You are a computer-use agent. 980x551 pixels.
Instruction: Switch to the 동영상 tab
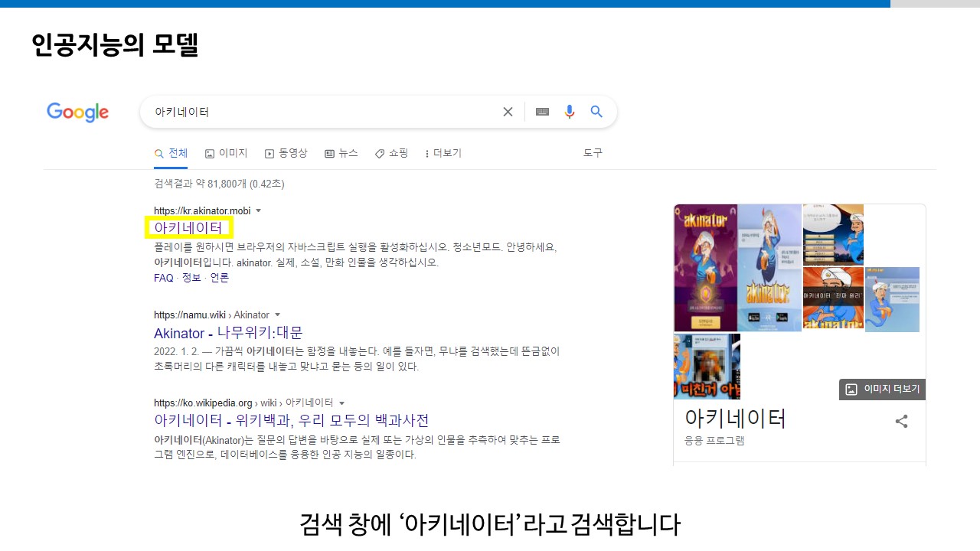point(286,153)
